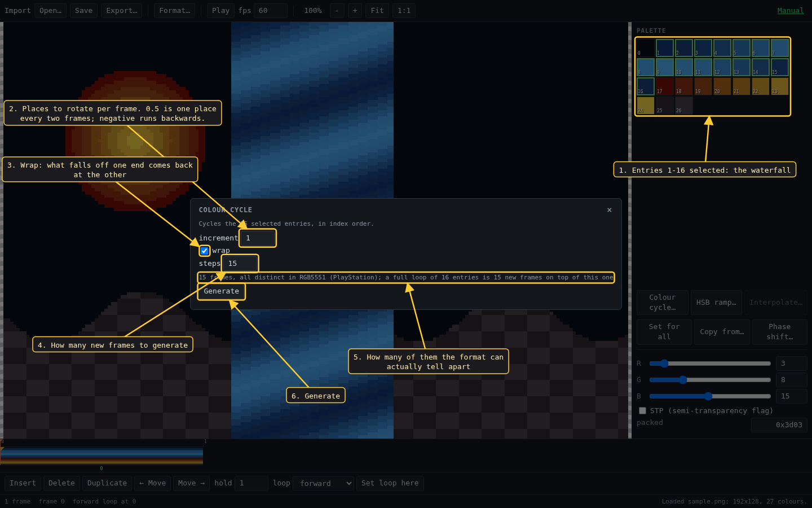The width and height of the screenshot is (812, 508).
Task: Open the HSB ramp… tool
Action: coord(716,303)
